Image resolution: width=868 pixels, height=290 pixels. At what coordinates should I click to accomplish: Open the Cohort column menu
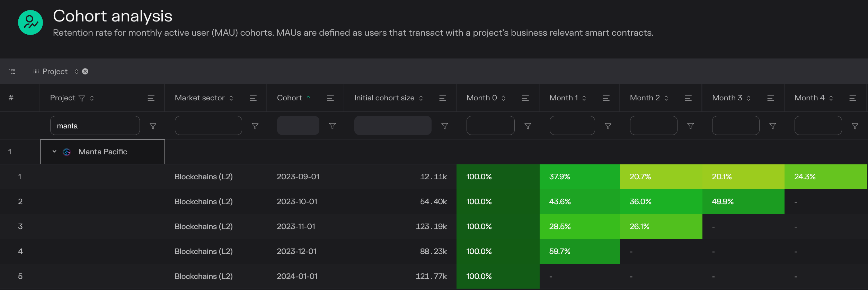pos(330,98)
